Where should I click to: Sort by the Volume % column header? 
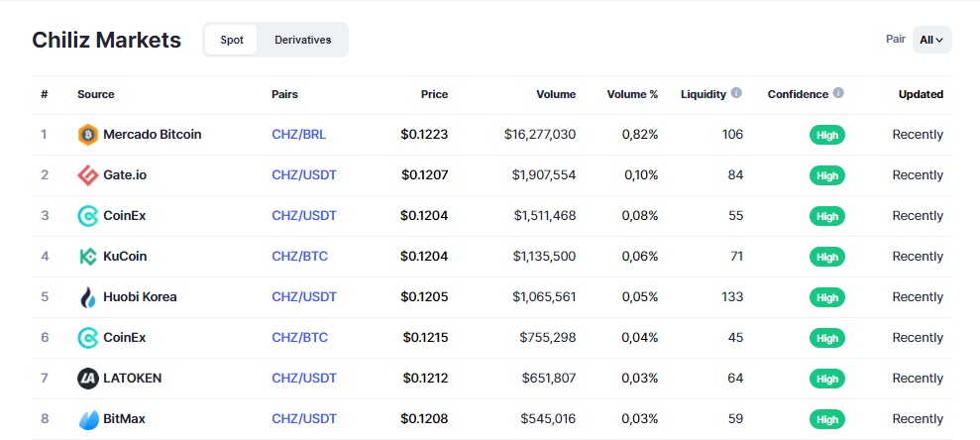pyautogui.click(x=632, y=94)
